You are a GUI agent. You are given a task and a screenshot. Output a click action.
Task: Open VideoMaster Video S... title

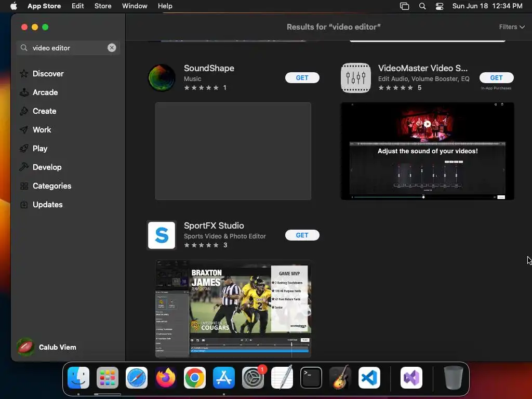pyautogui.click(x=423, y=68)
